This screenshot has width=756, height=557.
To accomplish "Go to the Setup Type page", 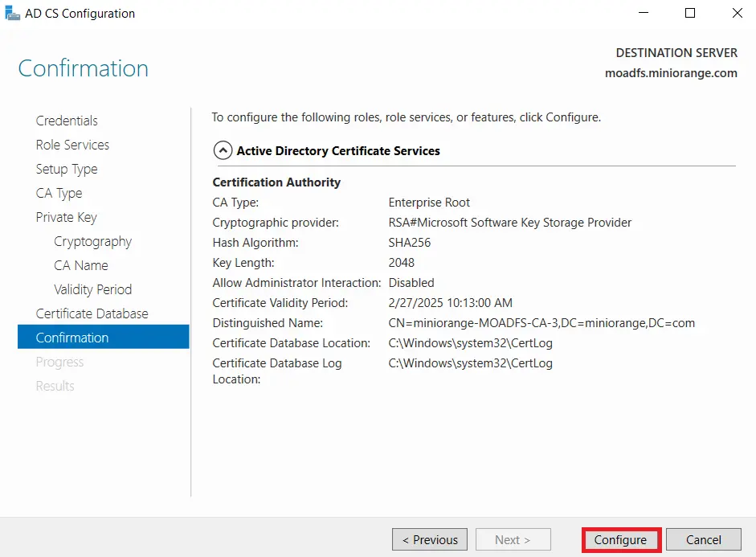I will click(67, 169).
